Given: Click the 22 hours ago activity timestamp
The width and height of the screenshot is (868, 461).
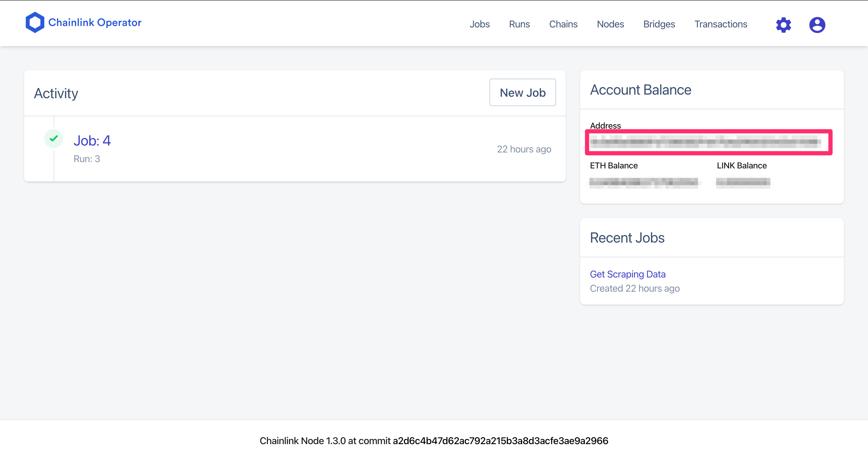Looking at the screenshot, I should [x=524, y=149].
